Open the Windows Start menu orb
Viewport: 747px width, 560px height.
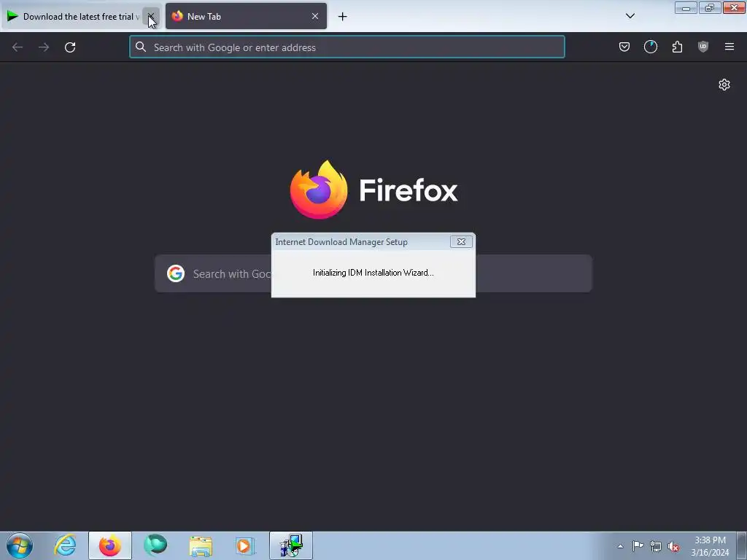20,545
